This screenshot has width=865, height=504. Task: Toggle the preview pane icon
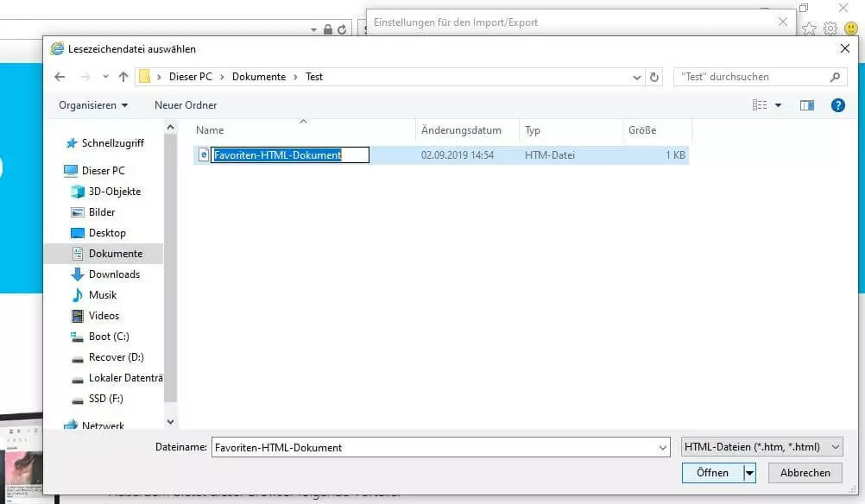[x=807, y=104]
